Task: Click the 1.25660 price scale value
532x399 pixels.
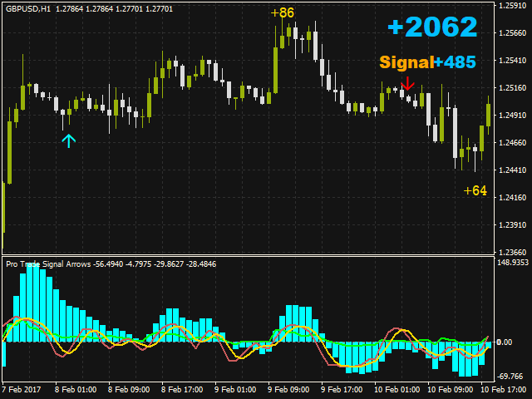Action: point(512,33)
